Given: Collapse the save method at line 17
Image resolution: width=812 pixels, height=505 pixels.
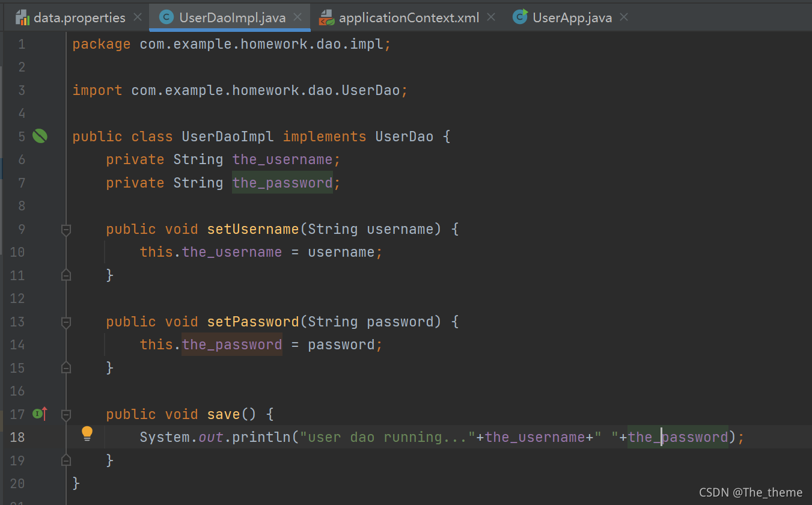Looking at the screenshot, I should (66, 414).
